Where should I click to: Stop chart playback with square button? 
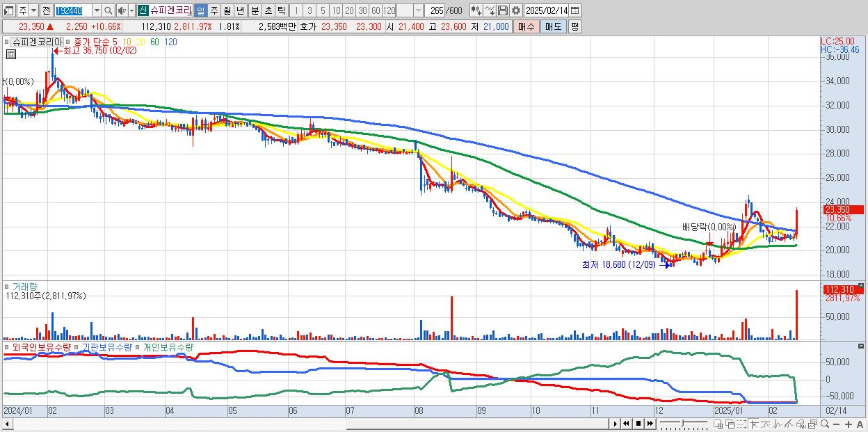click(638, 424)
